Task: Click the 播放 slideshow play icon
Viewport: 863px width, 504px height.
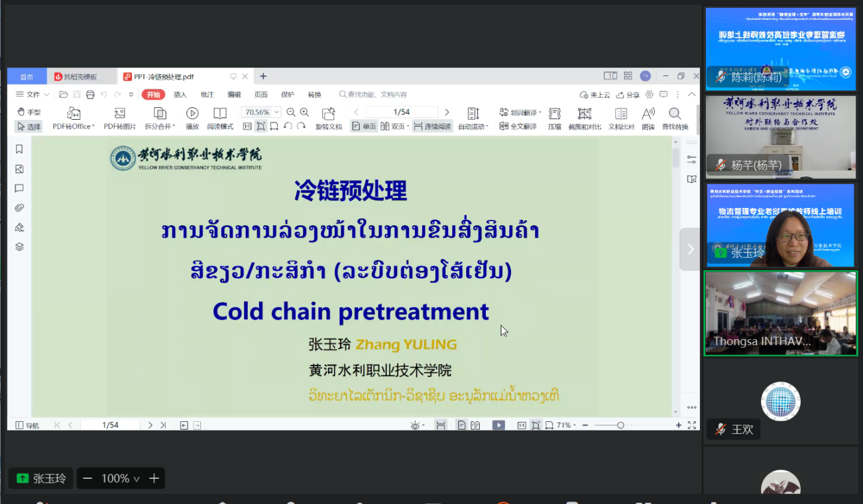Action: click(192, 113)
